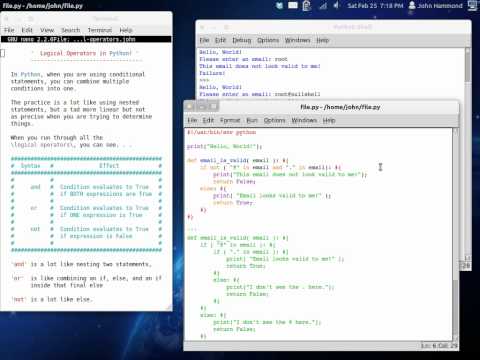Open Edit menu in the Terminal window
This screenshot has width=480, height=360.
click(27, 30)
